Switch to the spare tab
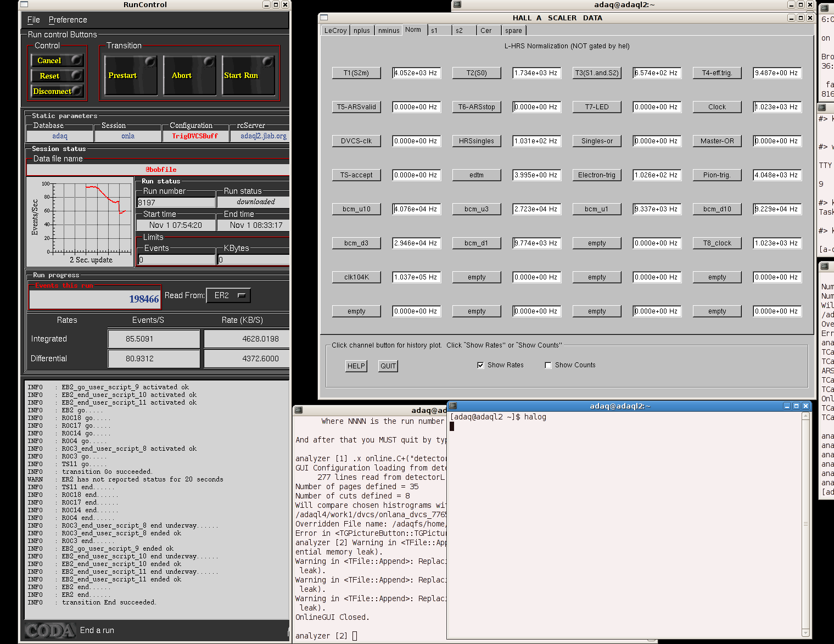The width and height of the screenshot is (834, 644). coord(514,31)
